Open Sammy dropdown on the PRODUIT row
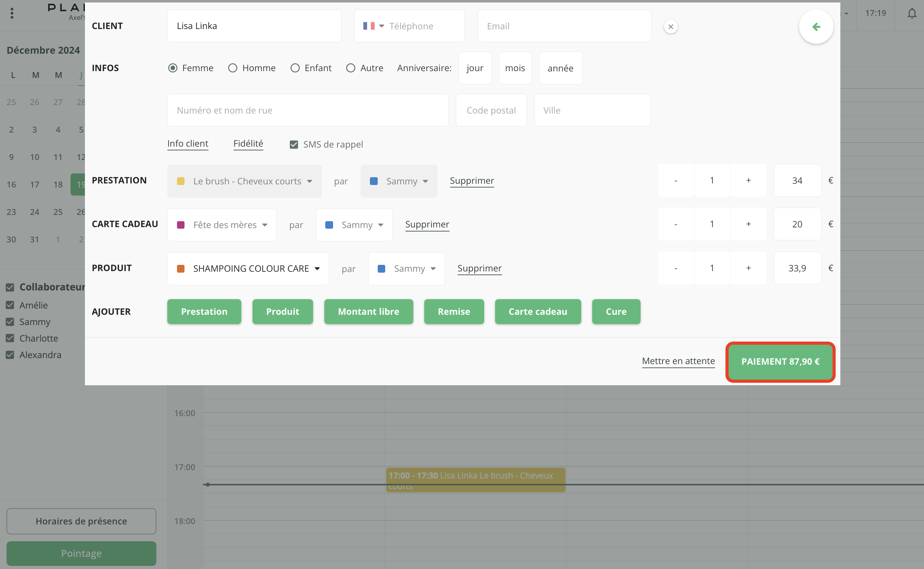Screen dimensions: 924x569 point(407,269)
